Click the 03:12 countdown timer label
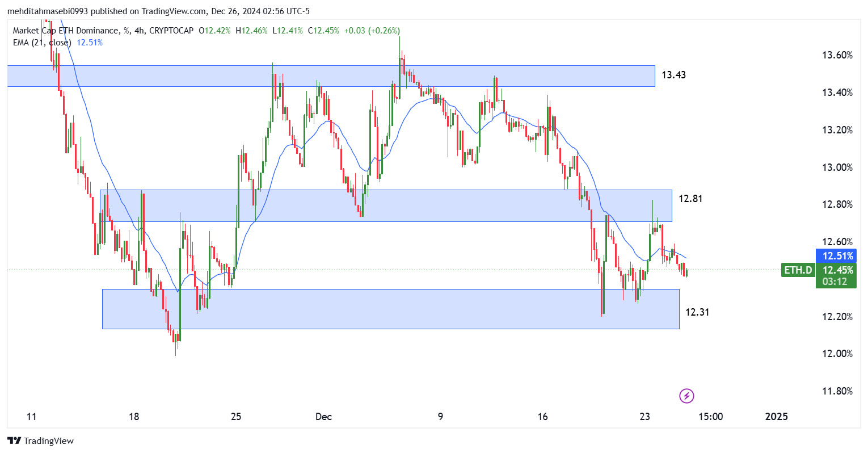This screenshot has height=453, width=868. (835, 282)
